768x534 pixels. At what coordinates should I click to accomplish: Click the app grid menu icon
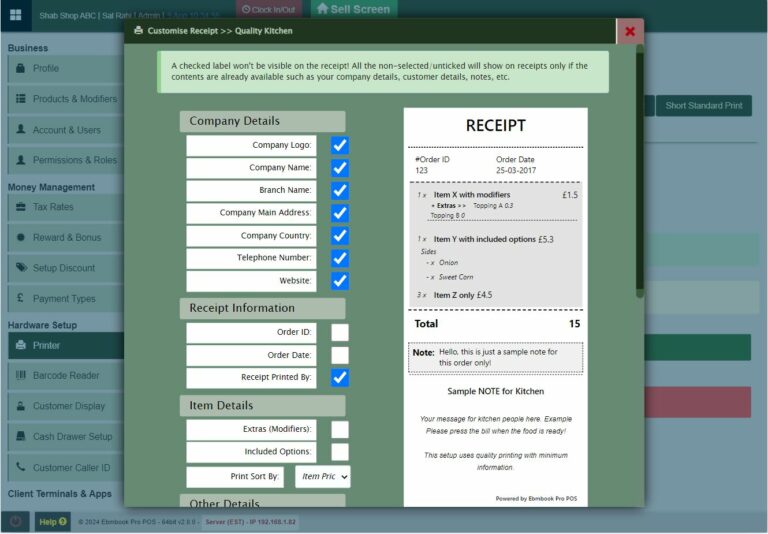pyautogui.click(x=15, y=15)
